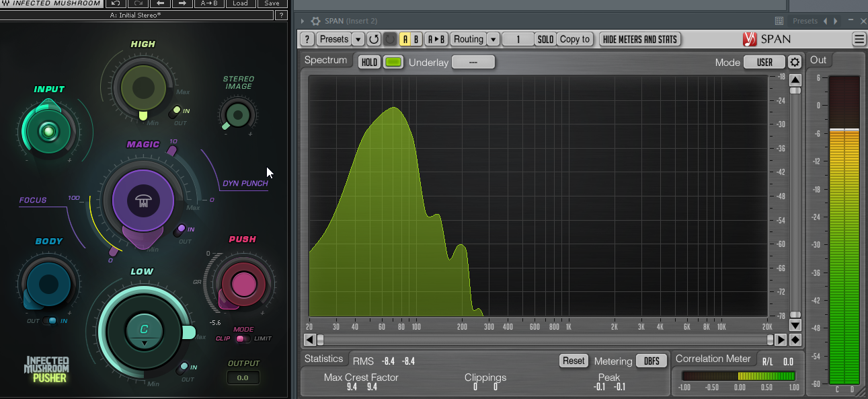
Task: Click the FOCUS slider handle
Action: click(112, 253)
